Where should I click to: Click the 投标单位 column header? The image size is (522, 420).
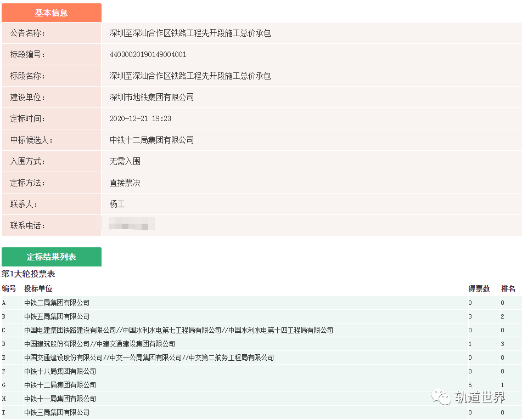[x=38, y=288]
